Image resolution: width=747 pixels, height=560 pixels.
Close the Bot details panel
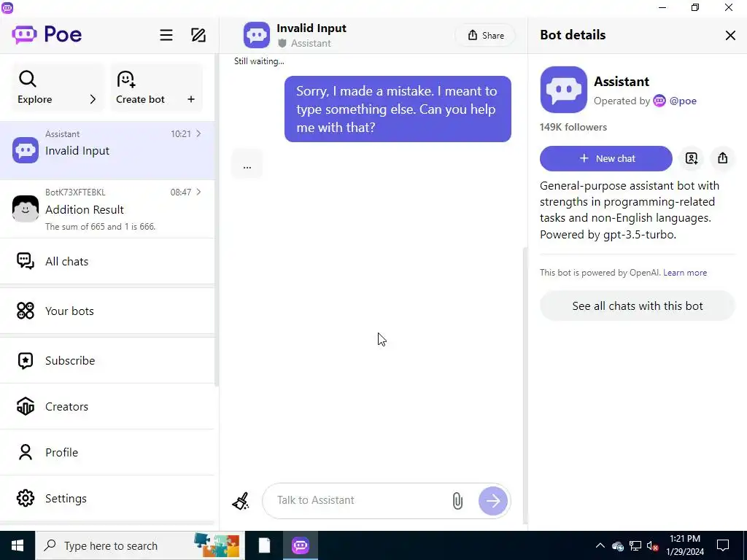[730, 35]
